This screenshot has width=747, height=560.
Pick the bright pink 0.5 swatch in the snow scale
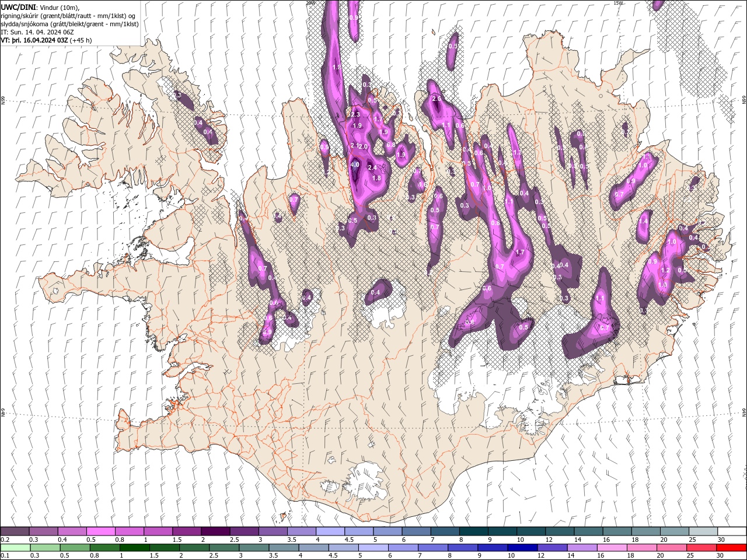[101, 531]
